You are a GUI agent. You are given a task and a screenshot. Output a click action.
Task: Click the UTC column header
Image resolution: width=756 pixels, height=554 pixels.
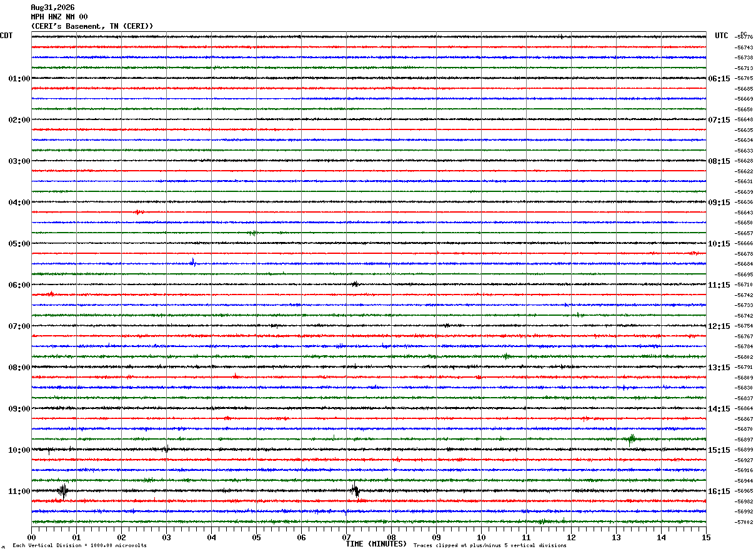[722, 36]
